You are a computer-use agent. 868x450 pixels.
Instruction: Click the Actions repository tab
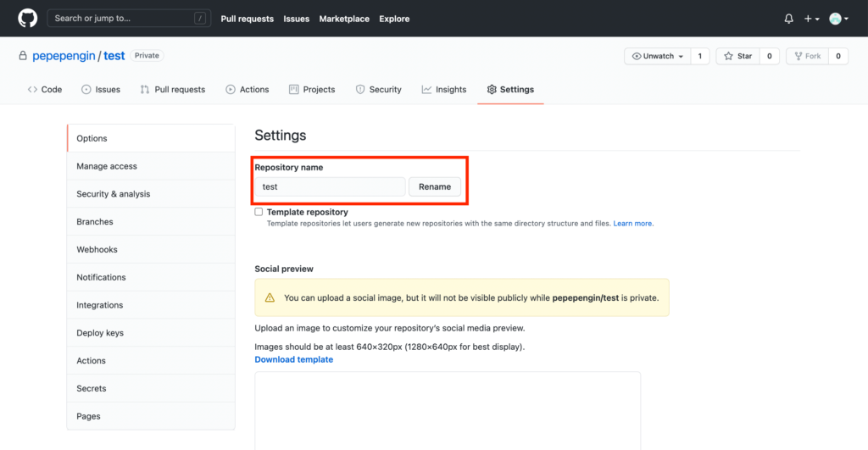point(248,89)
